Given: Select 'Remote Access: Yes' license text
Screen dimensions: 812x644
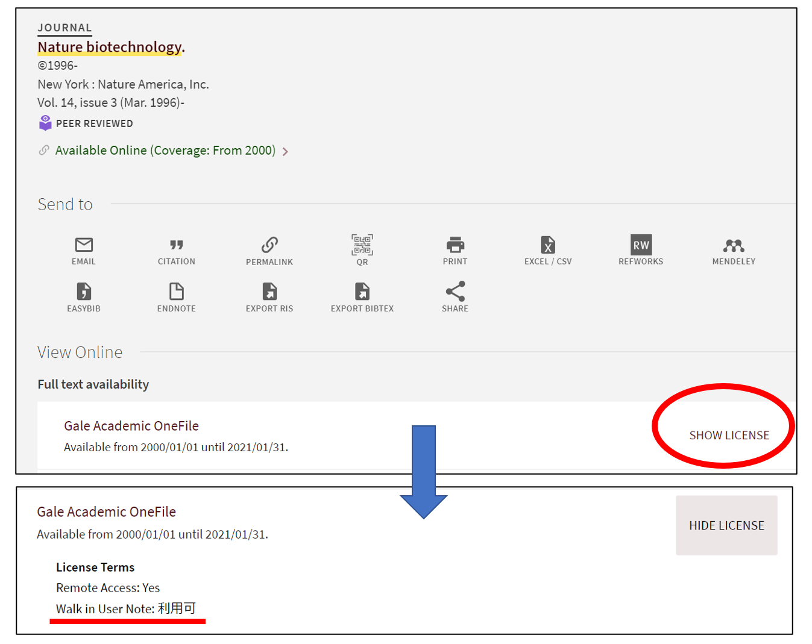Looking at the screenshot, I should 108,587.
